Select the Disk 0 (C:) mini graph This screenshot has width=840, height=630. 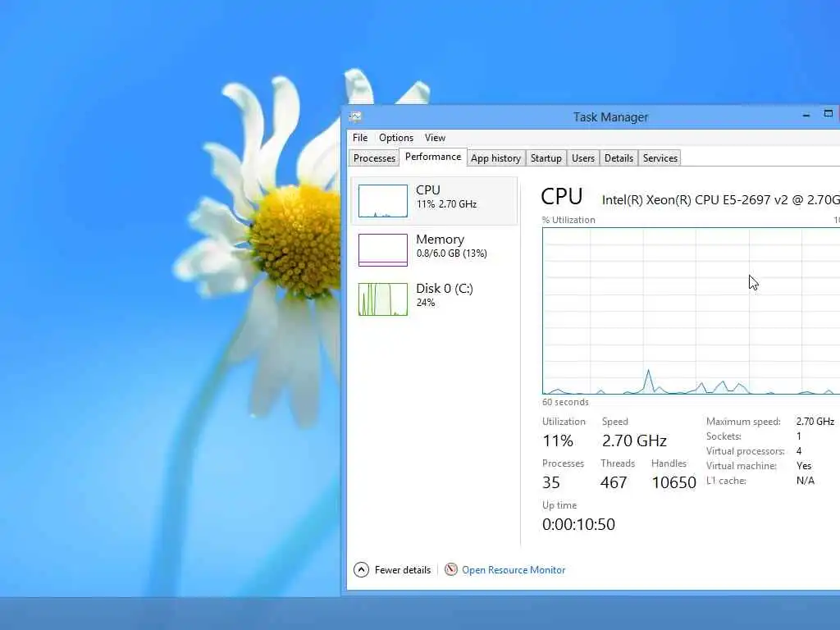point(383,299)
